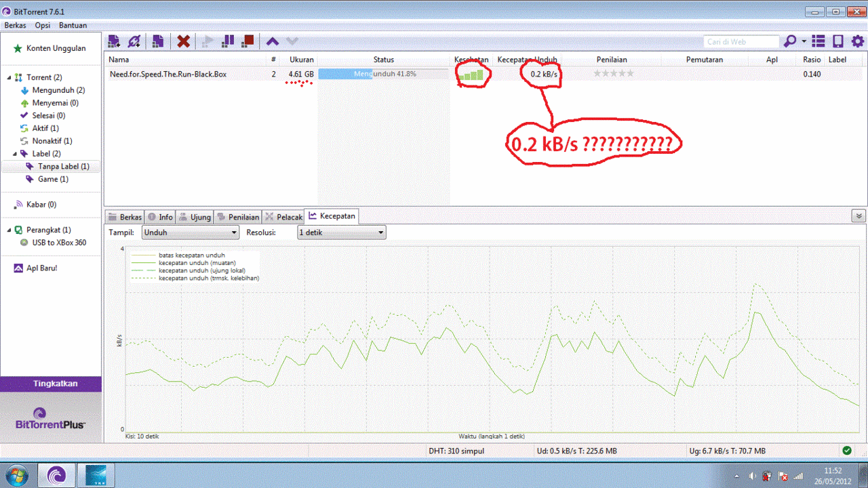Collapse the Perangkat (1) tree node
Viewport: 868px width, 488px height.
point(9,230)
